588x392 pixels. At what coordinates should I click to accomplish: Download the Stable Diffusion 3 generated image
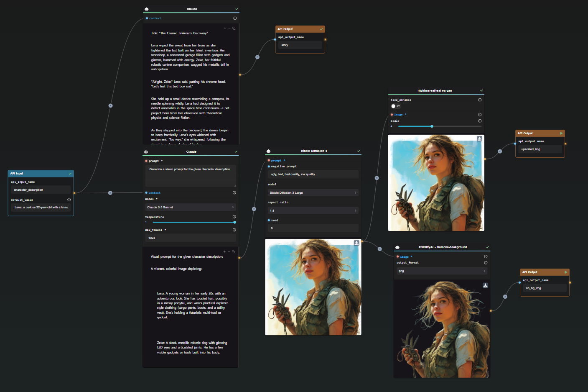coord(356,243)
